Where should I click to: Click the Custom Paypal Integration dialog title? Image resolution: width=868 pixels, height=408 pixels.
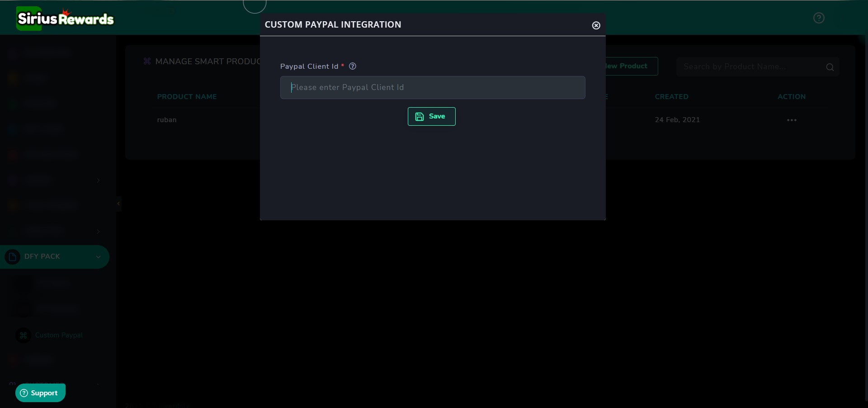tap(333, 25)
